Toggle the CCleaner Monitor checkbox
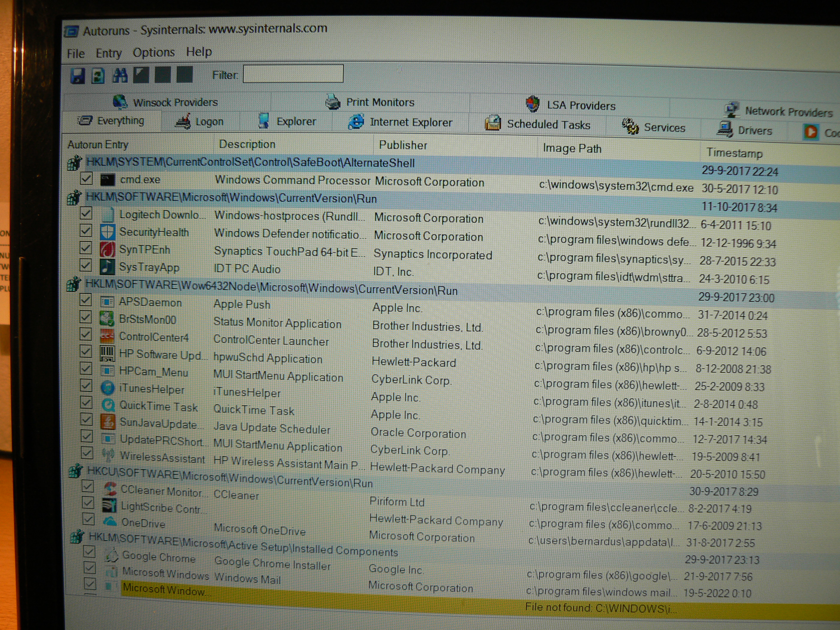 (x=88, y=487)
